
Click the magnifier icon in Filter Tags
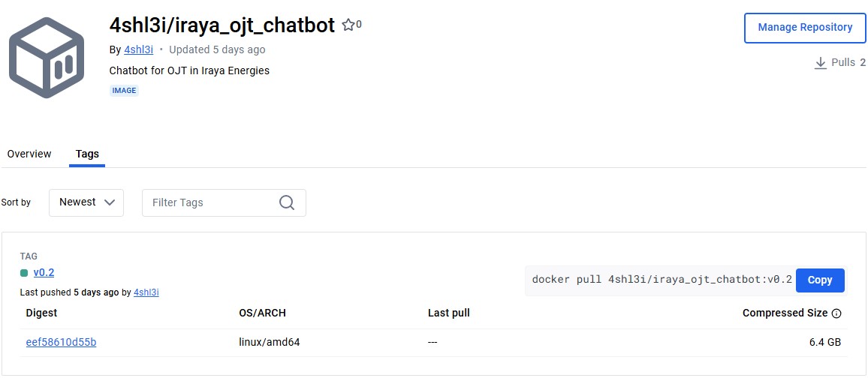point(287,202)
